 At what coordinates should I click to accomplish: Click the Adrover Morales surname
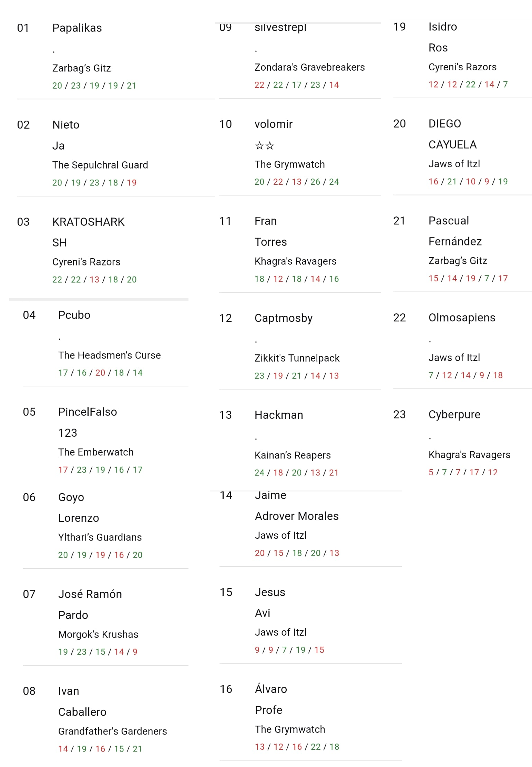point(297,516)
